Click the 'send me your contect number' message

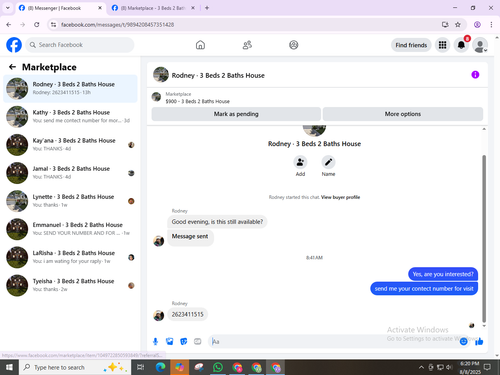pos(424,289)
